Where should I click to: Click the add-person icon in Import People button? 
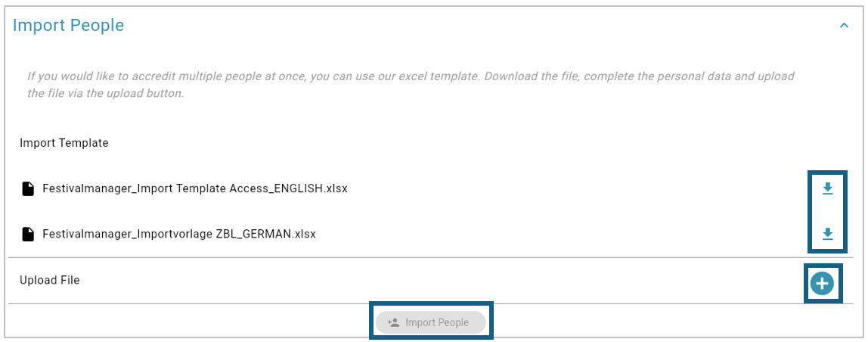click(x=393, y=322)
